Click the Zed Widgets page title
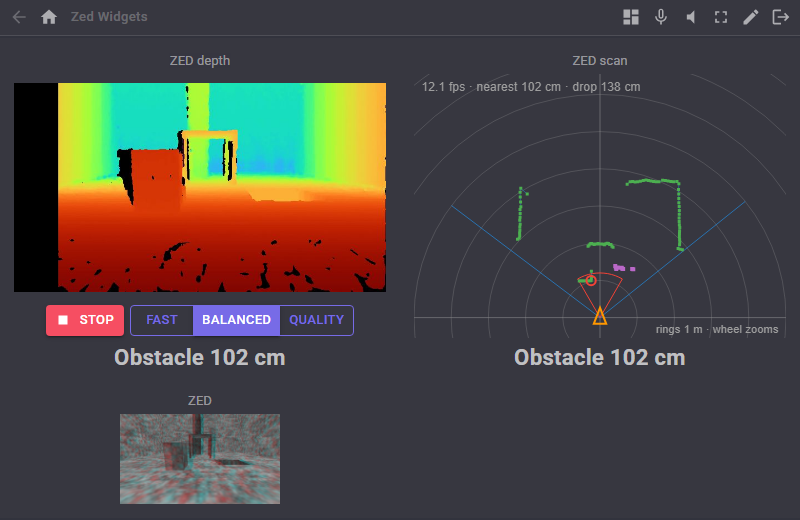 click(x=109, y=17)
